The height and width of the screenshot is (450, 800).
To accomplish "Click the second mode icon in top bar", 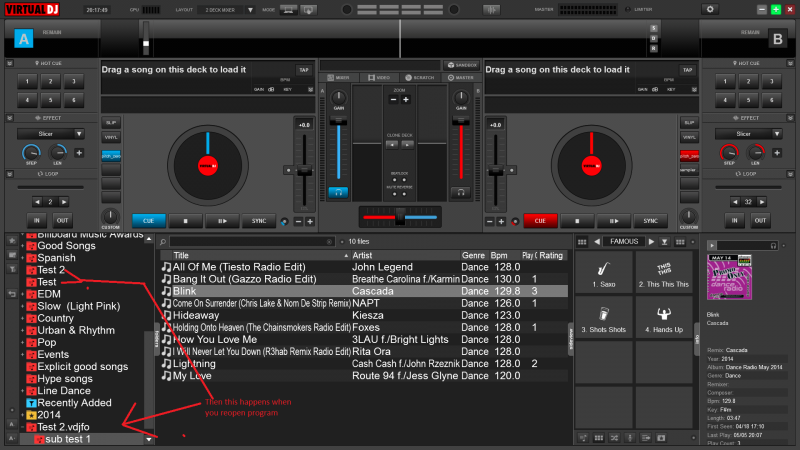I will tap(309, 10).
